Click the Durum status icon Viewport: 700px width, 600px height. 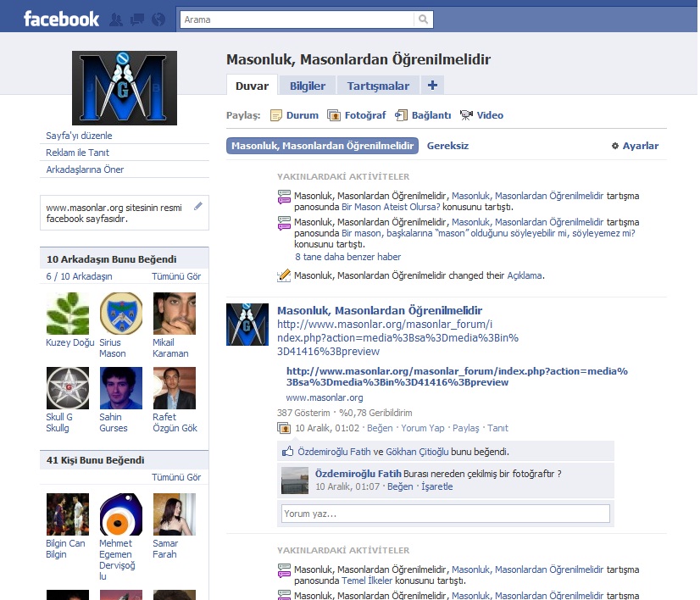tap(276, 115)
